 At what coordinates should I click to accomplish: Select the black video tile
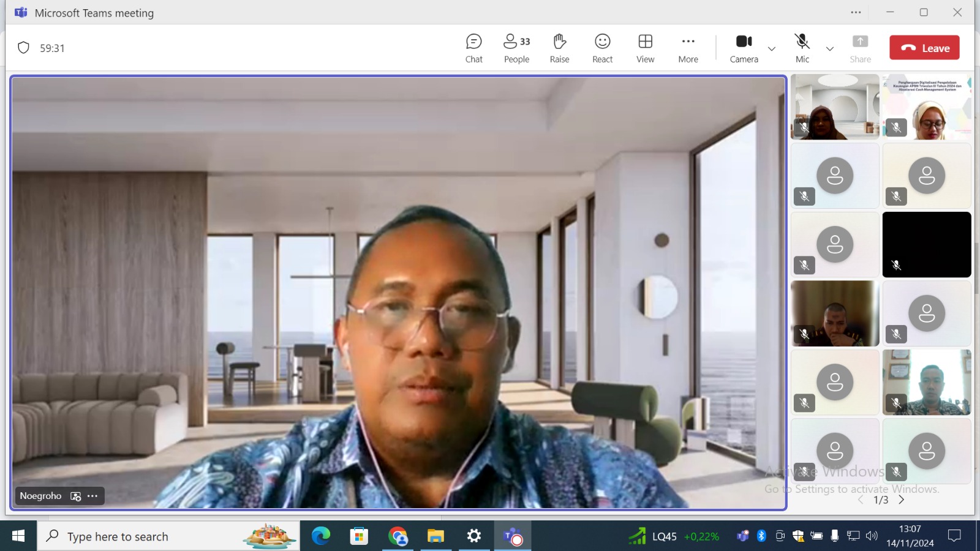click(x=927, y=245)
